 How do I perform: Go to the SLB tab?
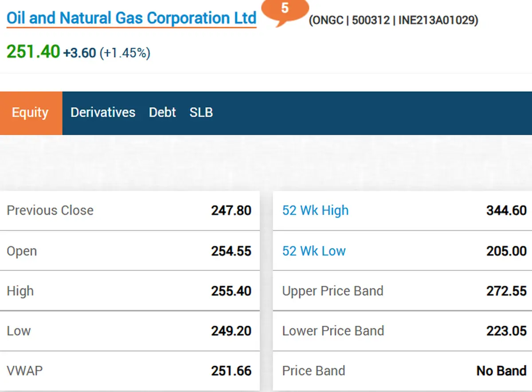(201, 113)
